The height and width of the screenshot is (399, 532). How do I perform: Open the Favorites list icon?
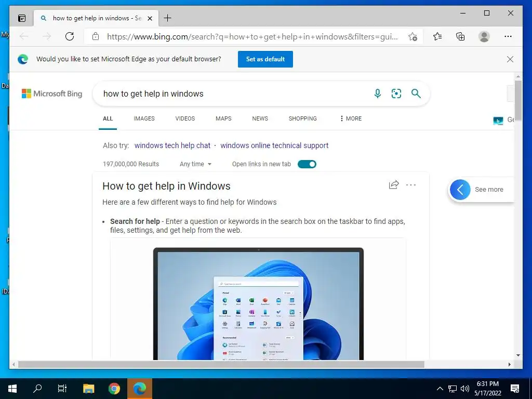(437, 36)
